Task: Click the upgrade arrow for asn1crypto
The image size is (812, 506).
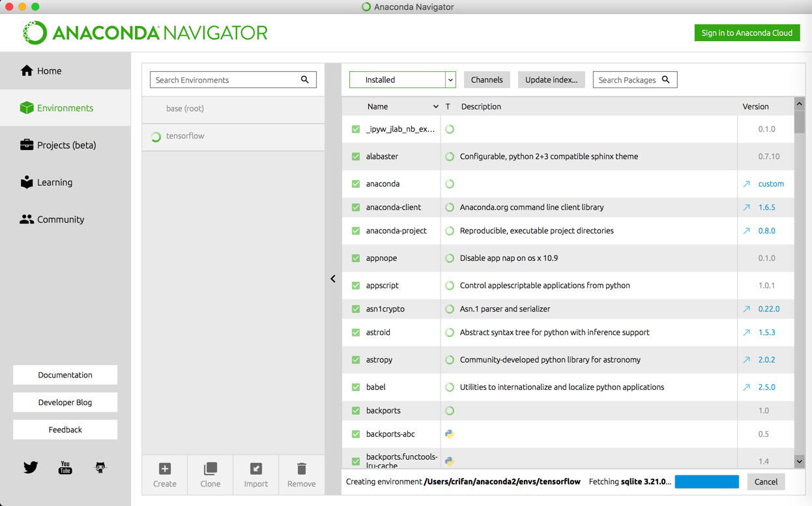Action: (x=747, y=309)
